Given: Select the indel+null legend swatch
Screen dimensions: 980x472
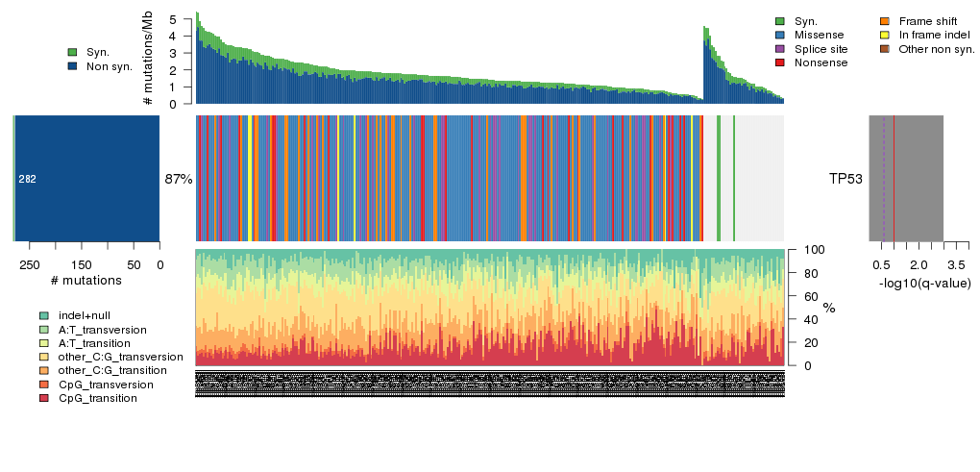Looking at the screenshot, I should 44,315.
